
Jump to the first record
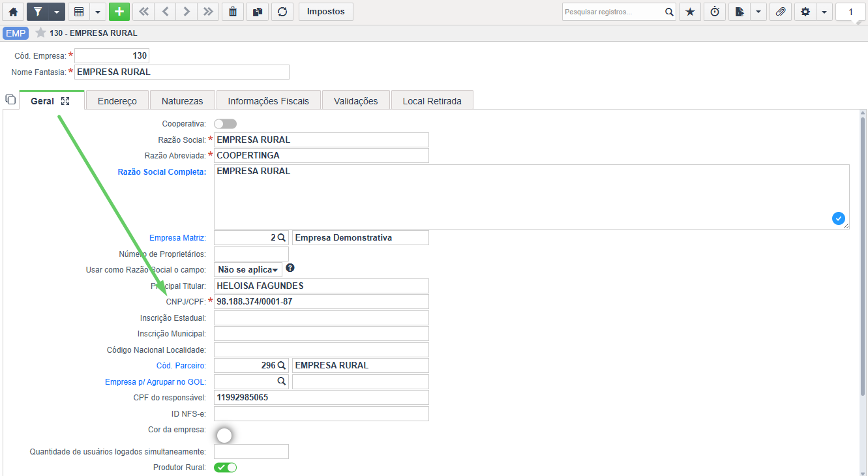point(143,12)
